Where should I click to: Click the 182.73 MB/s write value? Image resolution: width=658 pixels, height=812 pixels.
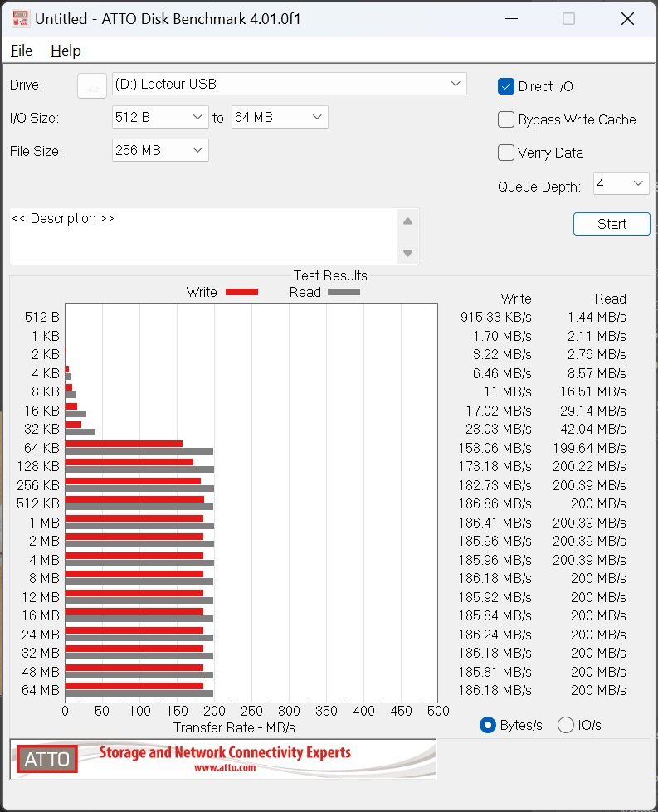[495, 485]
